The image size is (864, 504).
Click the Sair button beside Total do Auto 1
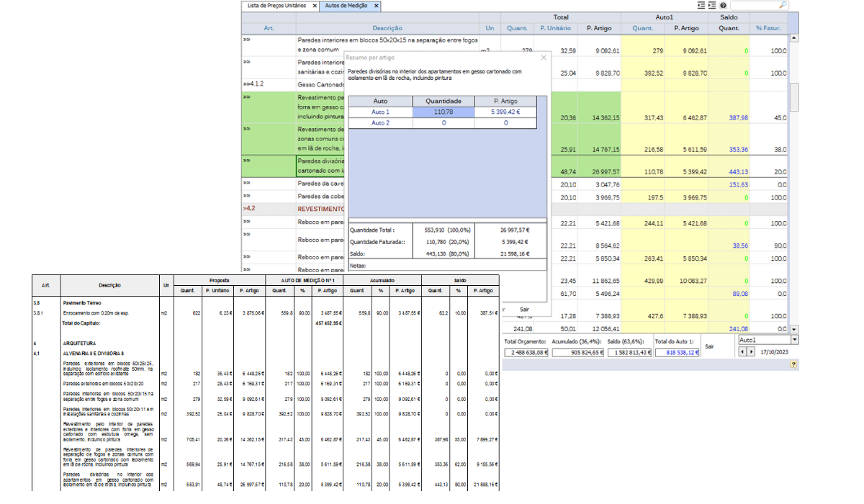[709, 346]
